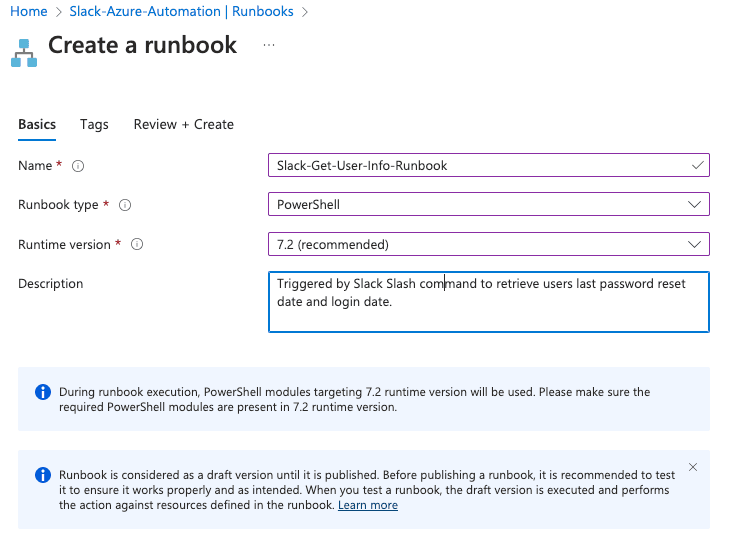This screenshot has width=747, height=549.
Task: Click inside the Name input field
Action: (489, 165)
